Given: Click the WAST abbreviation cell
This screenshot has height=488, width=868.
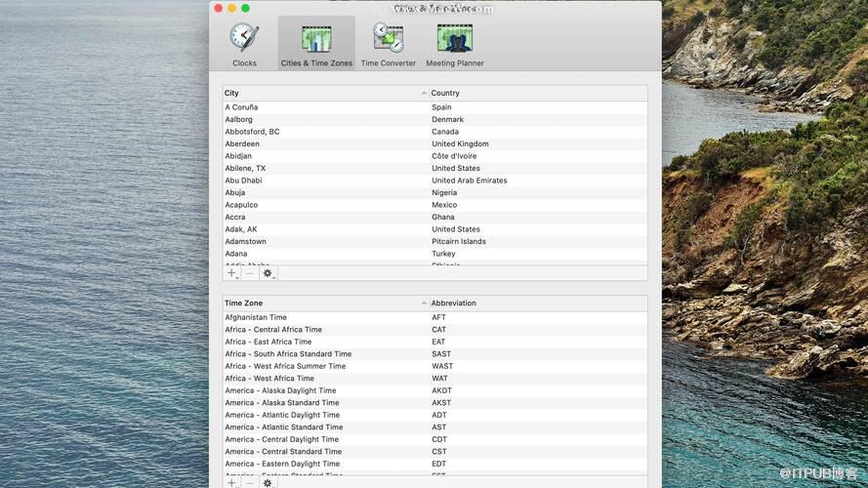Looking at the screenshot, I should pos(442,366).
